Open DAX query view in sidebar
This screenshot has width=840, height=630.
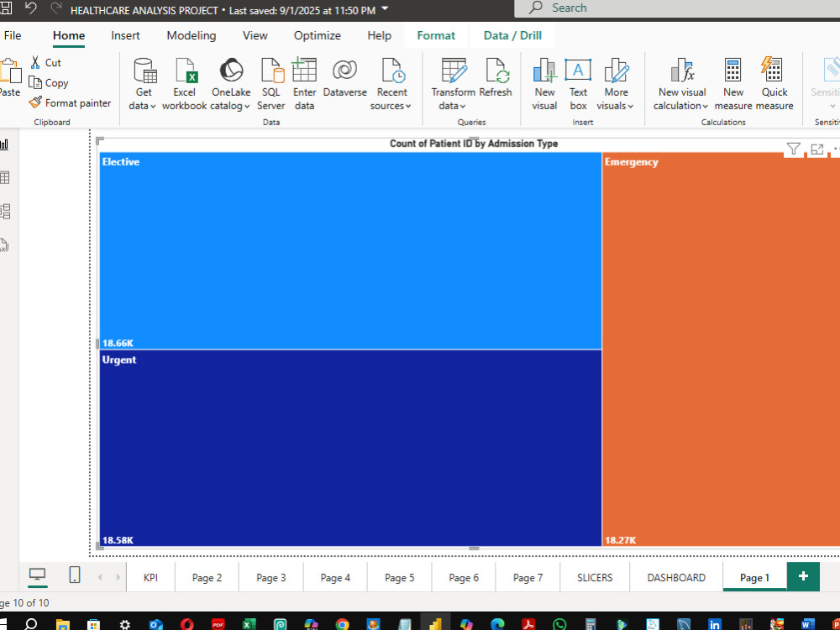pyautogui.click(x=4, y=245)
